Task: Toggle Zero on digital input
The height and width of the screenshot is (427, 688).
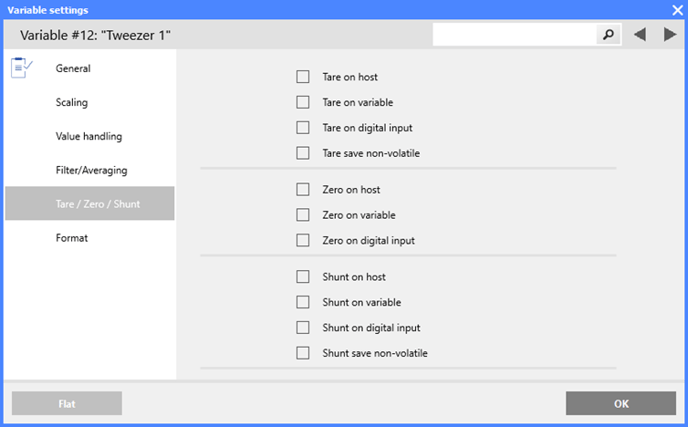Action: [x=303, y=240]
